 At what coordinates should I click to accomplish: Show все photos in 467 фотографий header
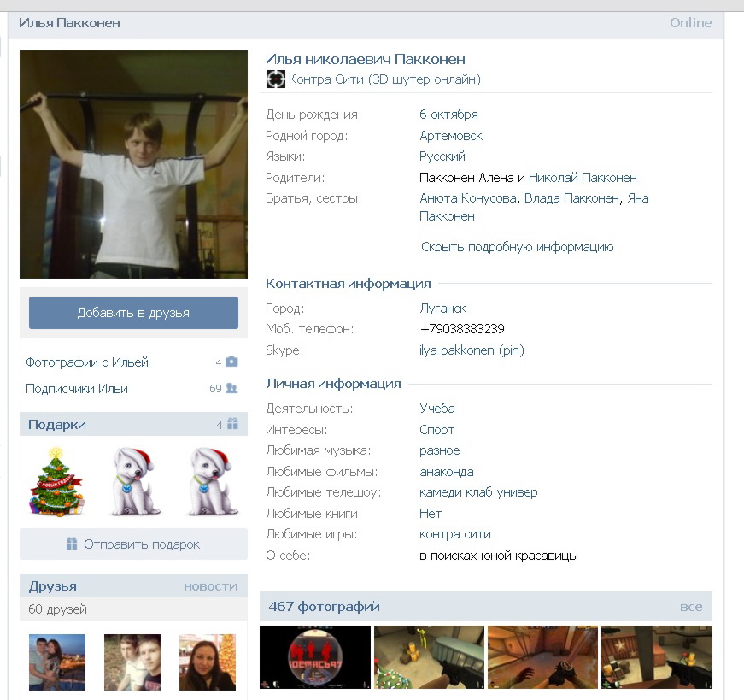(x=691, y=607)
